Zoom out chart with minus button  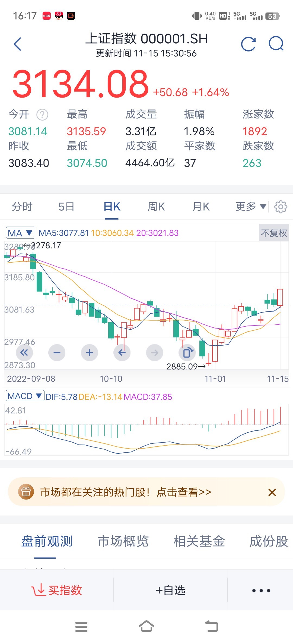click(57, 353)
